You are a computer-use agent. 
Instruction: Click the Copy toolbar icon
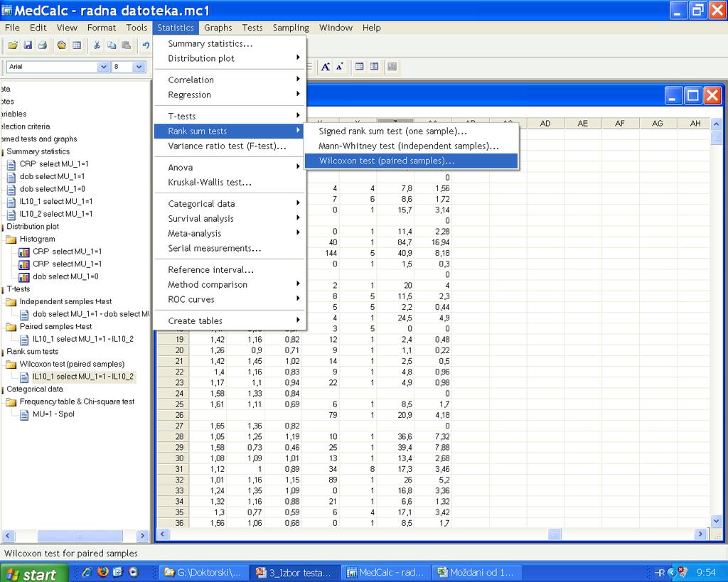pos(112,45)
